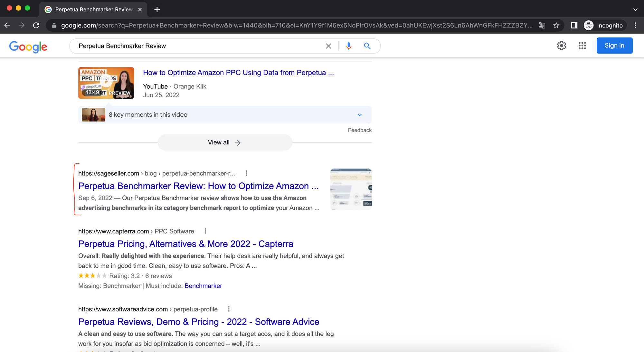Click the View all videos button
This screenshot has width=644, height=352.
(x=224, y=142)
